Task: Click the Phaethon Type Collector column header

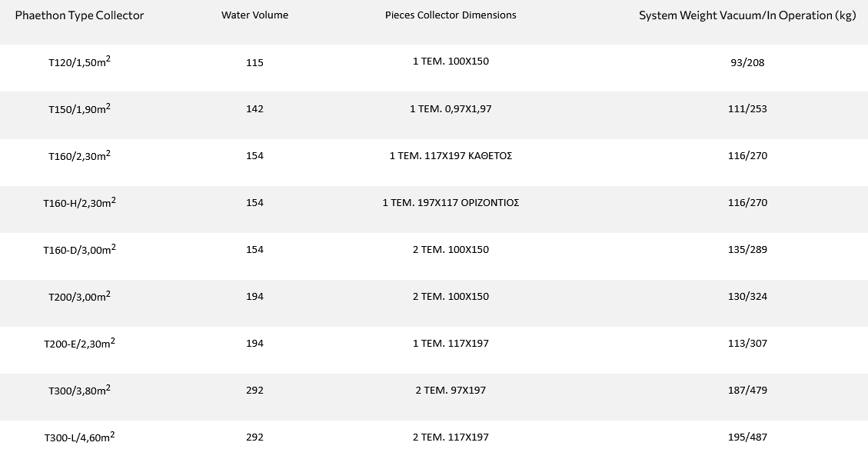Action: point(79,15)
